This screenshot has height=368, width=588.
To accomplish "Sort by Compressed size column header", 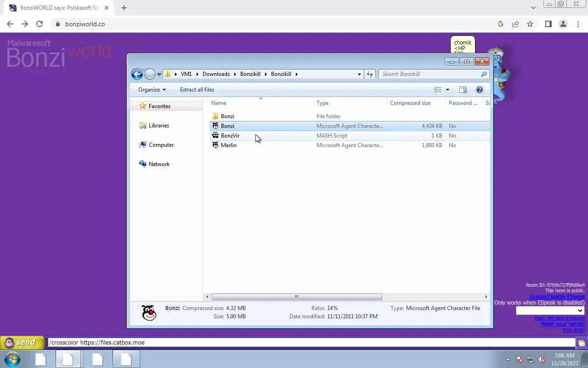I will pos(416,103).
